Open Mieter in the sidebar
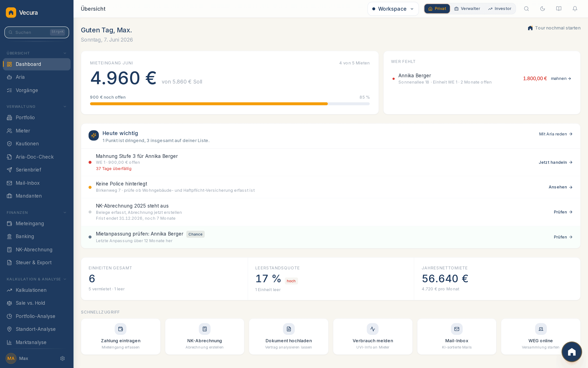Viewport: 588px width, 368px height. [37, 131]
